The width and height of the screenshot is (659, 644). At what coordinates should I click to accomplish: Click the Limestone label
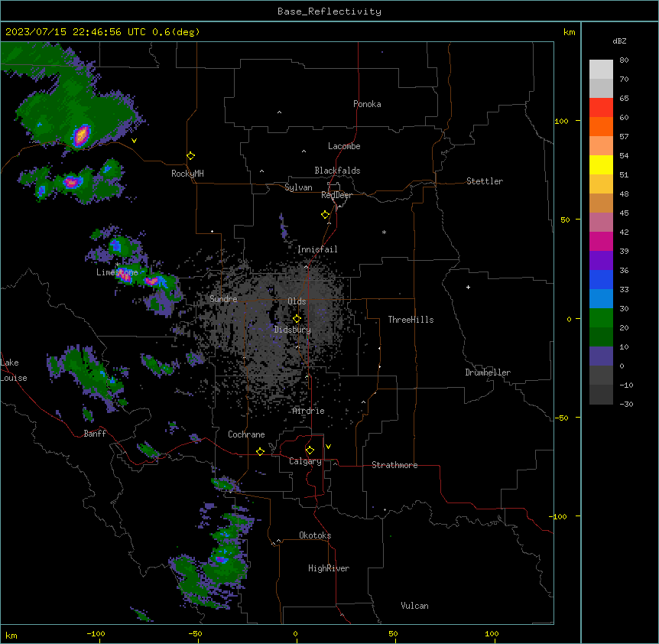pyautogui.click(x=117, y=272)
